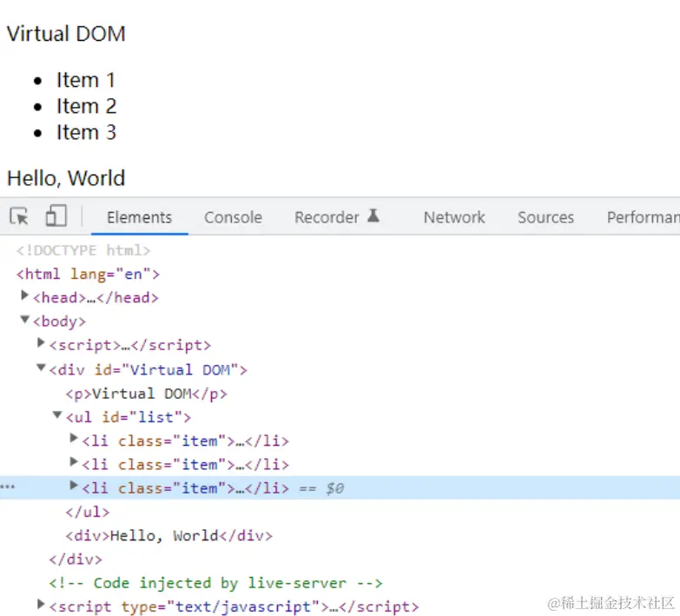Open the Console tab
The height and width of the screenshot is (616, 680).
coord(233,217)
